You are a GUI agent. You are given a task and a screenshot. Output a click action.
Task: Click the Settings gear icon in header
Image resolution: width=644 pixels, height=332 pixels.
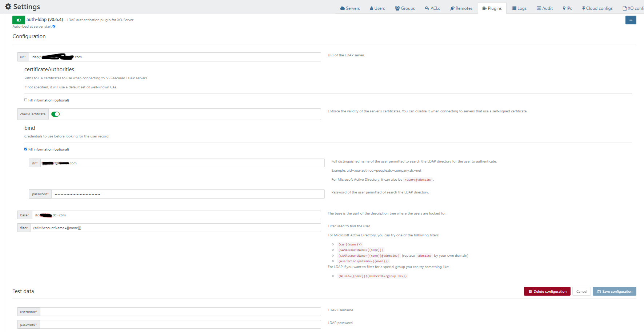click(8, 7)
